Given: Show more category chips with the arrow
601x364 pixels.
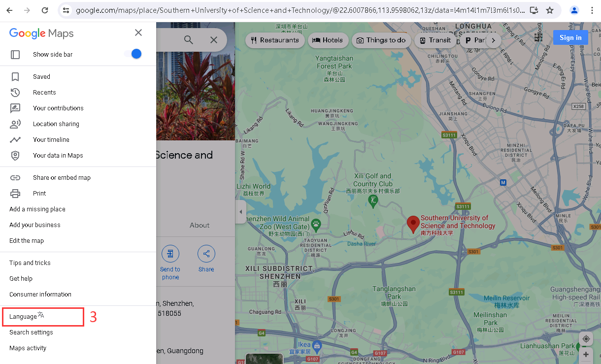Looking at the screenshot, I should [x=494, y=40].
